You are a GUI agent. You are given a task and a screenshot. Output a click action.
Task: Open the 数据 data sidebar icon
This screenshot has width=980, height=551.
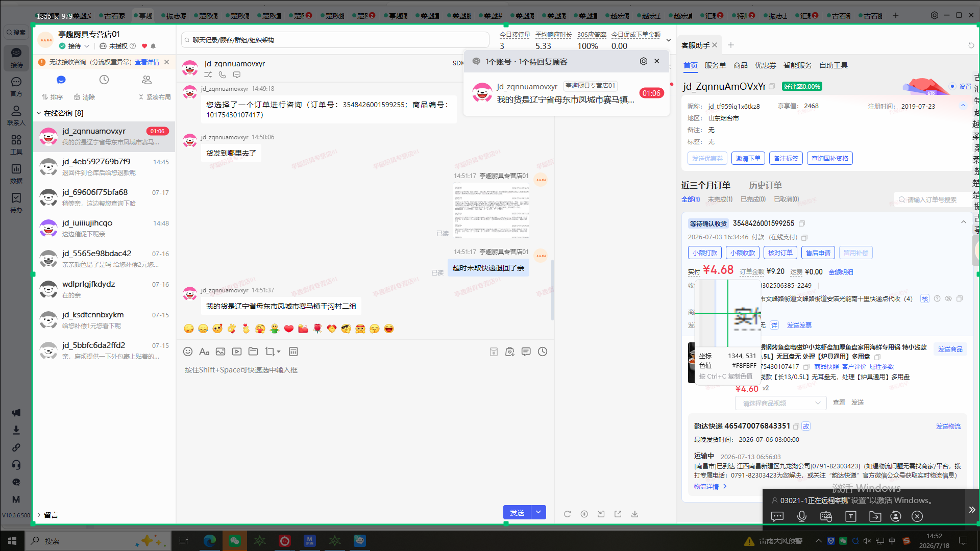tap(16, 173)
